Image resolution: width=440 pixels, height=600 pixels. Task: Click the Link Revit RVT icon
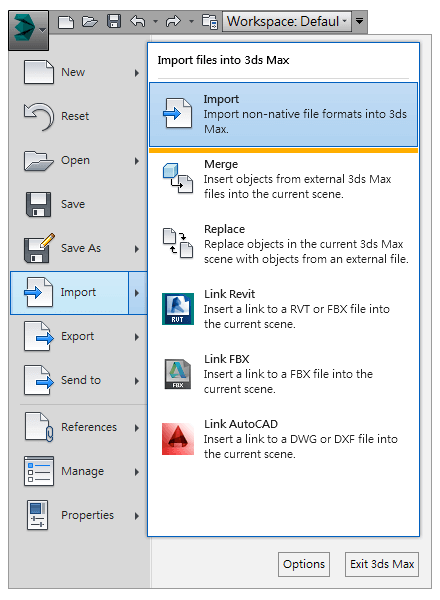coord(178,309)
